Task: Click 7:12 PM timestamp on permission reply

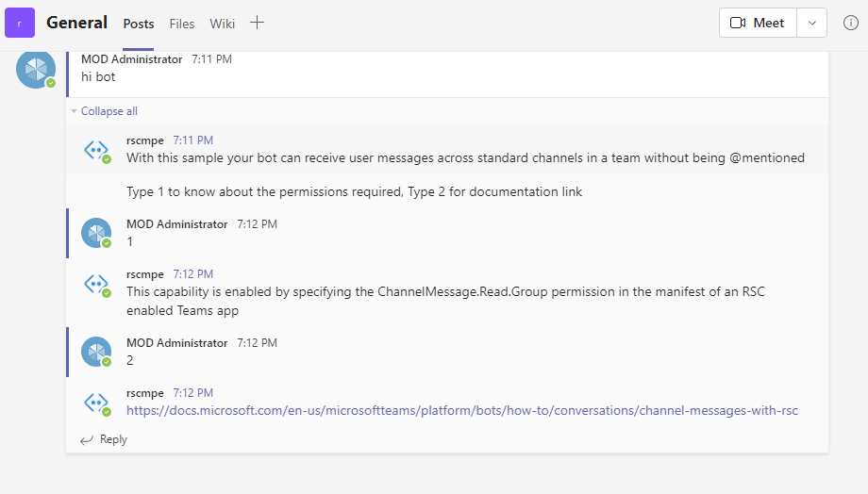Action: click(x=192, y=274)
